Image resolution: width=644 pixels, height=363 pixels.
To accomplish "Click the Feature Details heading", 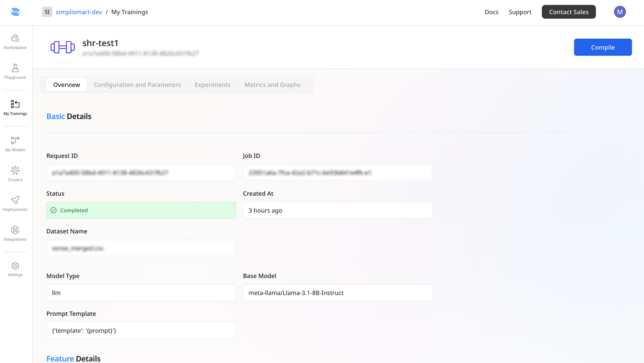I will tap(73, 358).
